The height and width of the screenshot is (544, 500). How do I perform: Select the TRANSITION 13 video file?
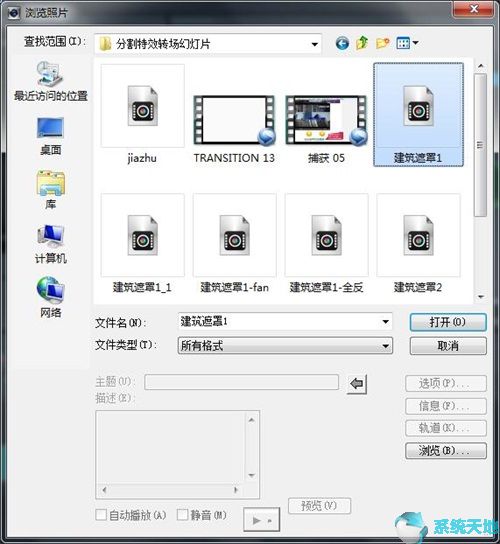click(234, 128)
